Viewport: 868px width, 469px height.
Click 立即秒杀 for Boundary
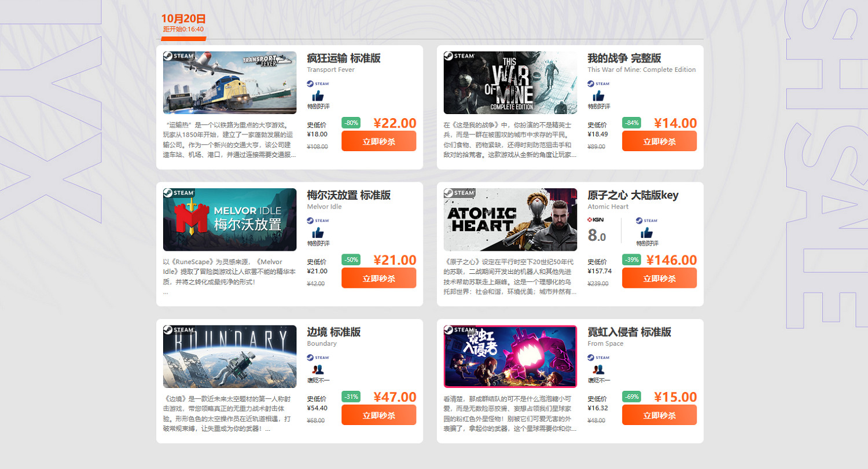(378, 415)
